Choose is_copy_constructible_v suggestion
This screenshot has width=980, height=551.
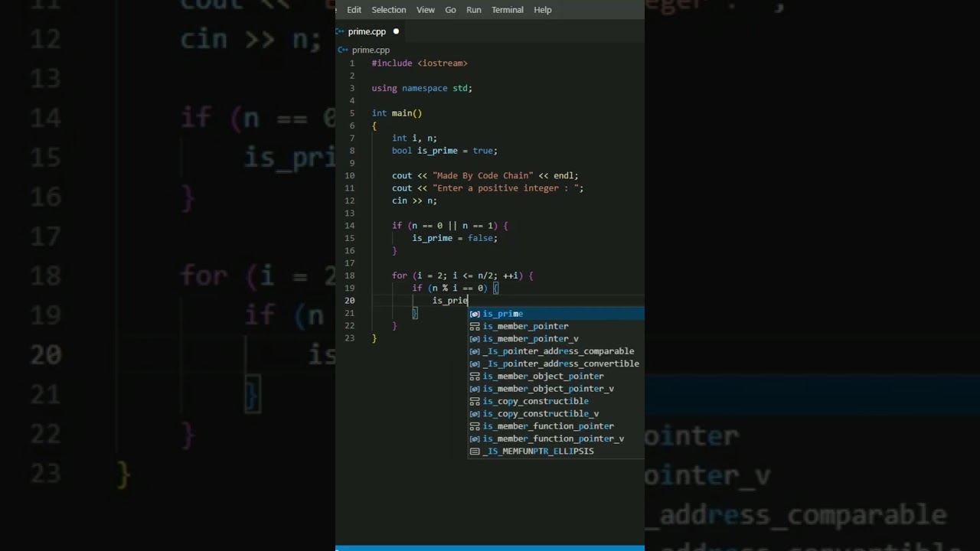[556, 413]
